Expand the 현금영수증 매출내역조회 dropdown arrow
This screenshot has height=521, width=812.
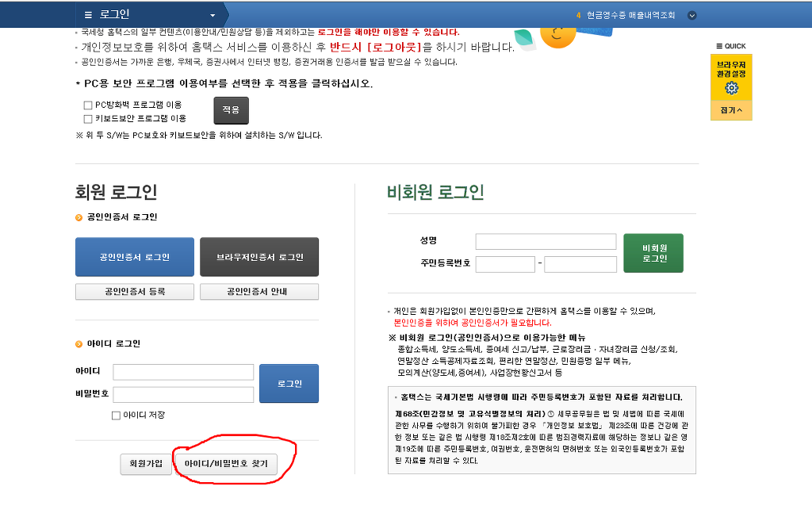pyautogui.click(x=691, y=16)
